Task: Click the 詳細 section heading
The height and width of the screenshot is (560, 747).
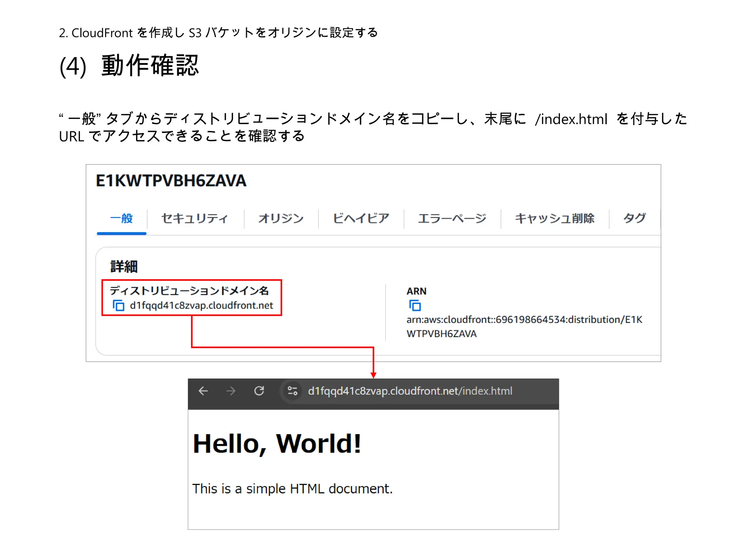Action: [124, 266]
